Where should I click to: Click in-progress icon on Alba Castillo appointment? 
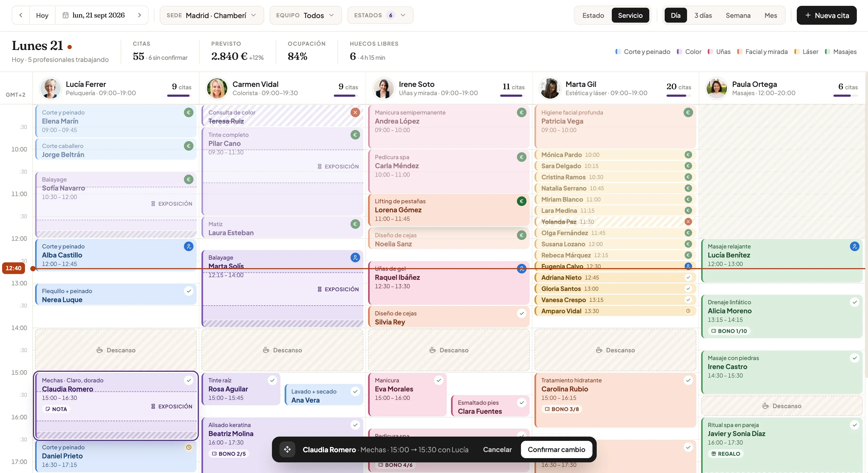(189, 246)
